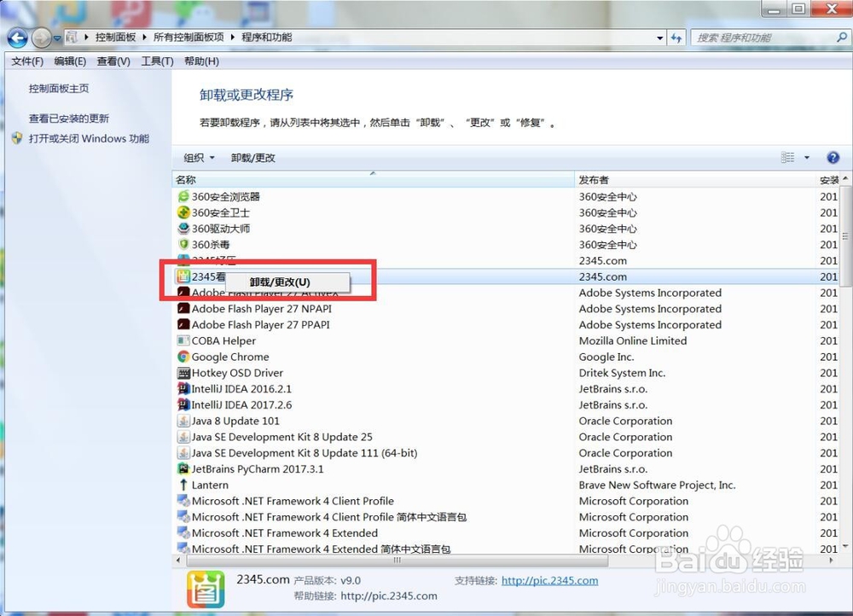853x616 pixels.
Task: Select the 360杀毒 icon
Action: (183, 244)
